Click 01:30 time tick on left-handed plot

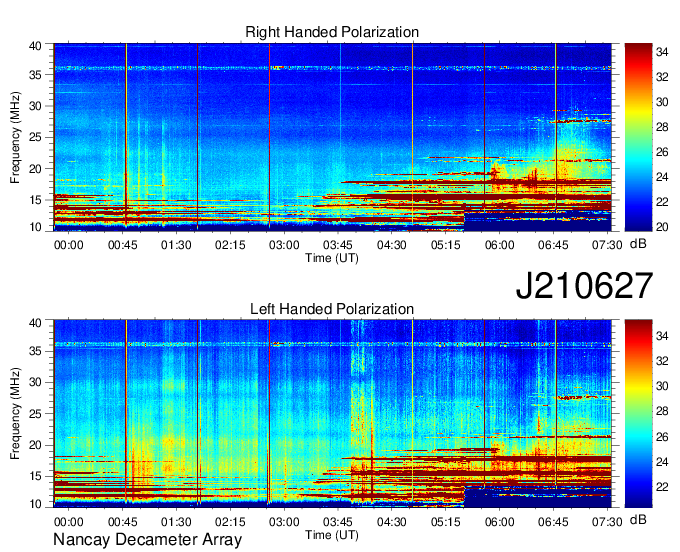[176, 522]
